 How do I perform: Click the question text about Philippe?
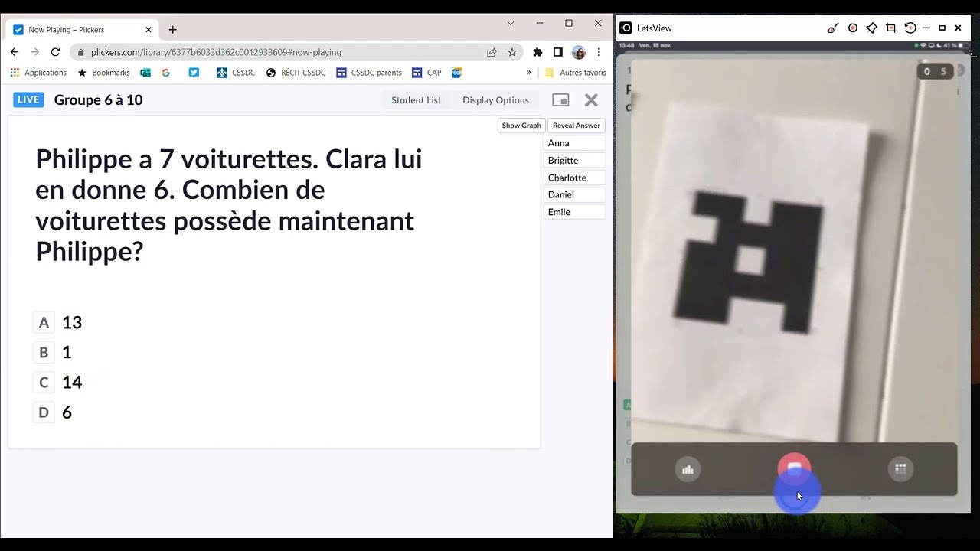(228, 205)
